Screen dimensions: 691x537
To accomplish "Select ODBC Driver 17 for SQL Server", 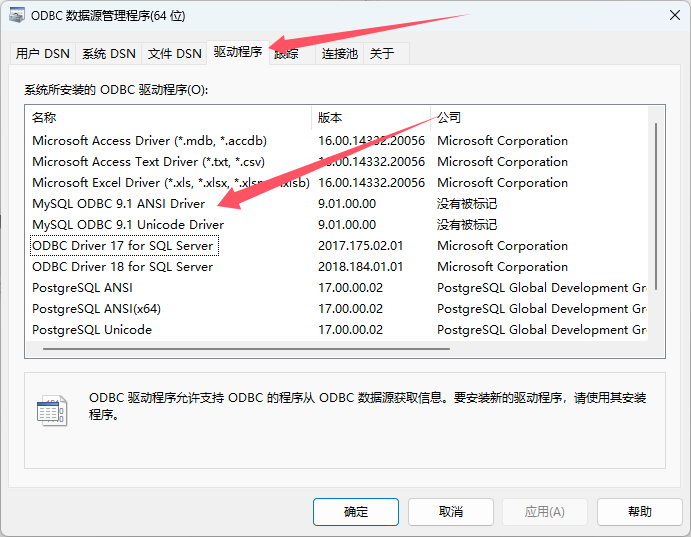I will click(123, 246).
